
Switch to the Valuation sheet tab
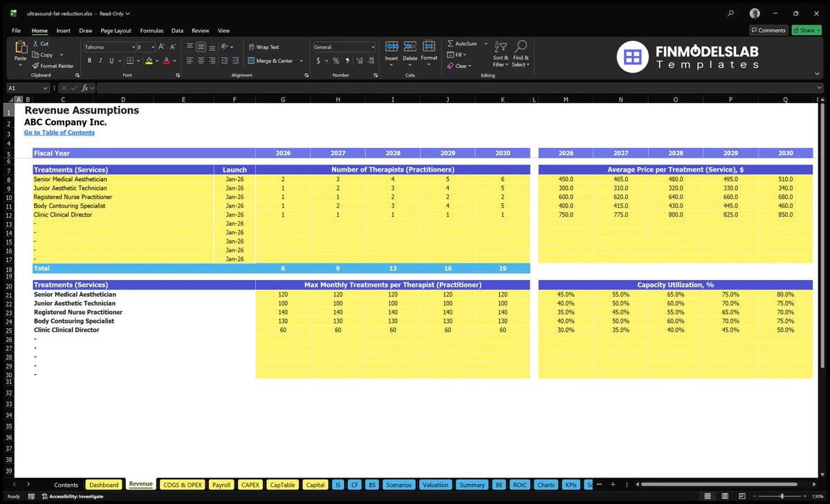pyautogui.click(x=435, y=485)
